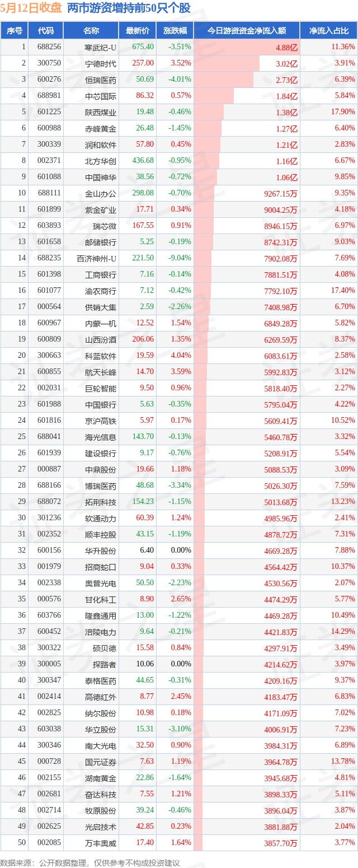Click the 陕西煤业 row name

(x=100, y=112)
